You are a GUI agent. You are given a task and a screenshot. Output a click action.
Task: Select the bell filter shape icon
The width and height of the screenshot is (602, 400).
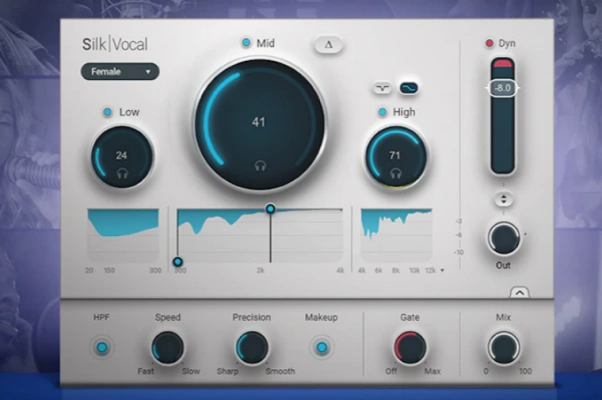(x=382, y=88)
